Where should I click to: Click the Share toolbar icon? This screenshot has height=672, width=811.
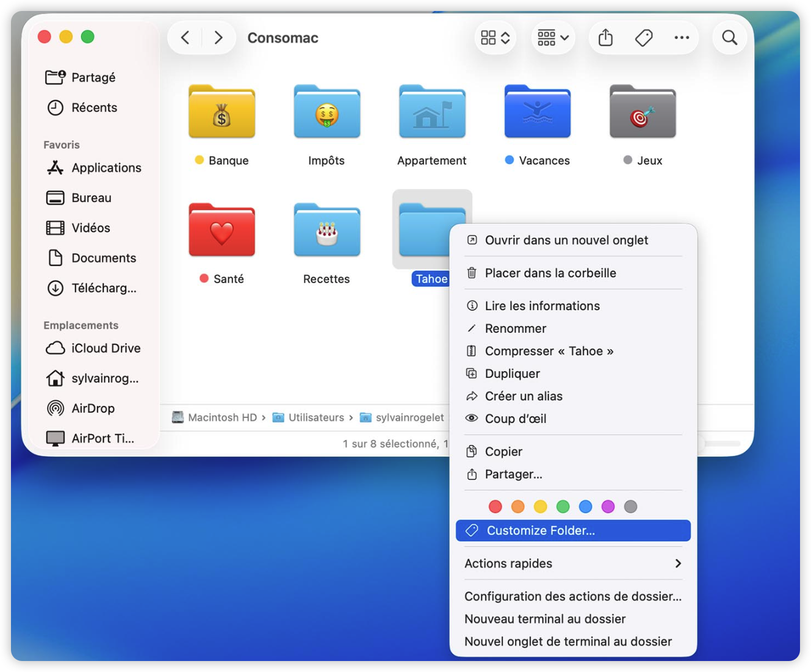click(x=605, y=38)
